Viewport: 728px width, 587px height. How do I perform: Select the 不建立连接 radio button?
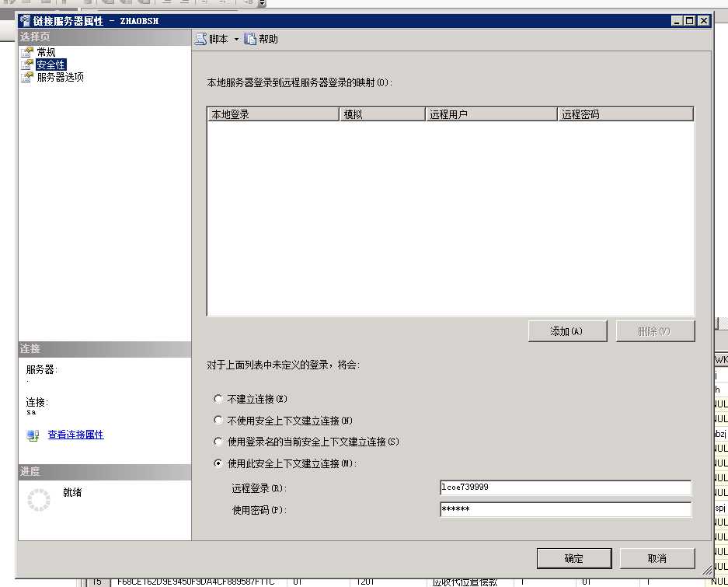pyautogui.click(x=218, y=399)
